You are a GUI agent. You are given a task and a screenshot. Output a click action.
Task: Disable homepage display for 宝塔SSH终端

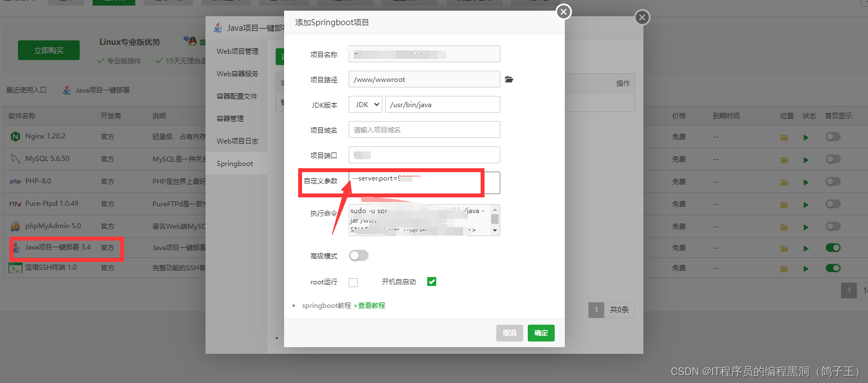click(833, 268)
